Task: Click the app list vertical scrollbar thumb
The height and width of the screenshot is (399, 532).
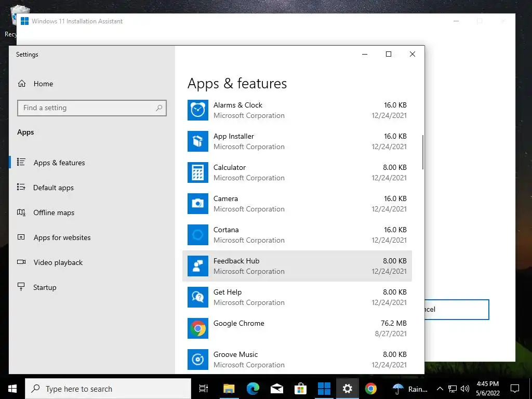Action: tap(423, 152)
